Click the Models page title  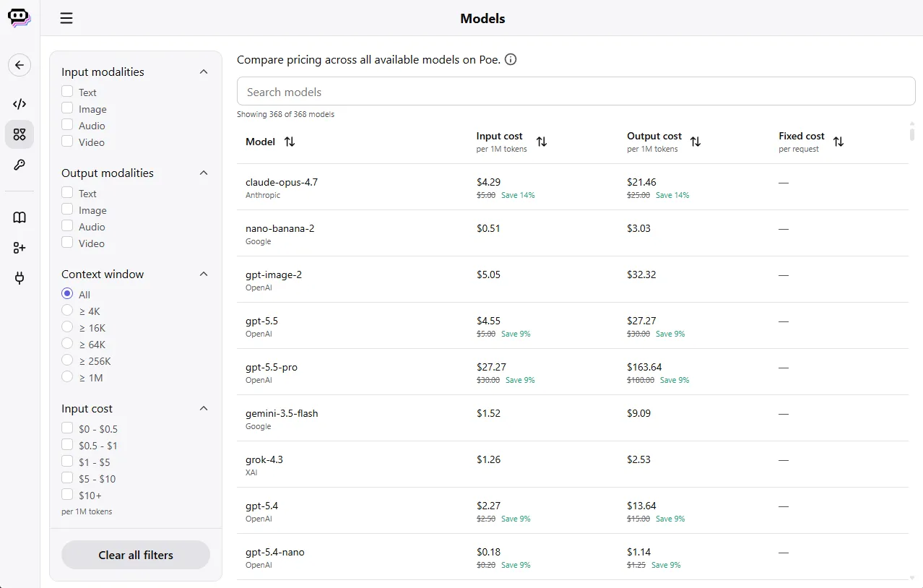(x=482, y=19)
